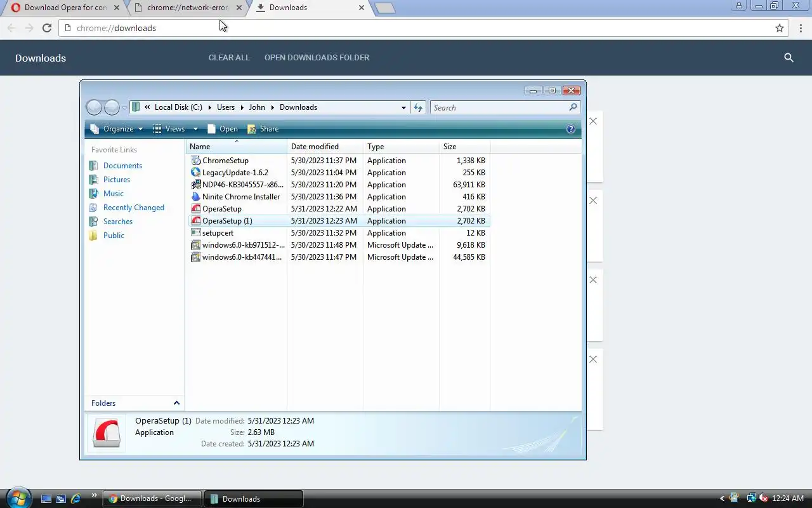The height and width of the screenshot is (508, 812).
Task: Switch to the chrome://network-error tab
Action: [187, 8]
